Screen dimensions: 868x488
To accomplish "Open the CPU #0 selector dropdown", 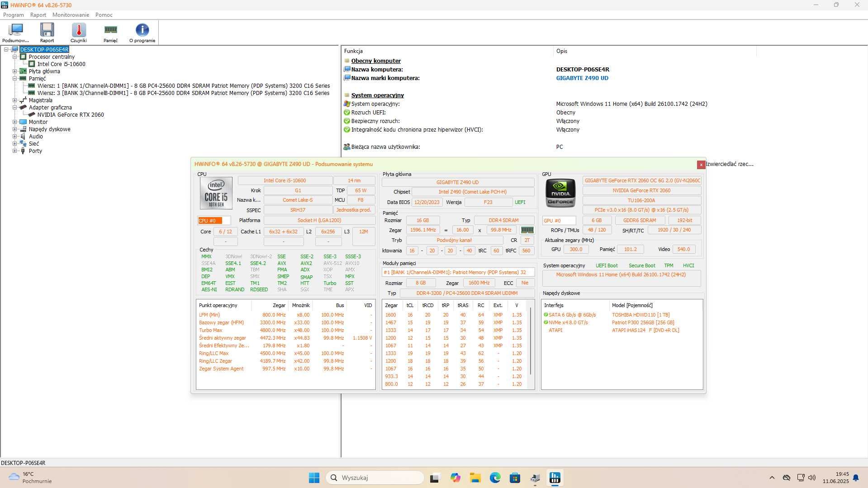I will (214, 221).
